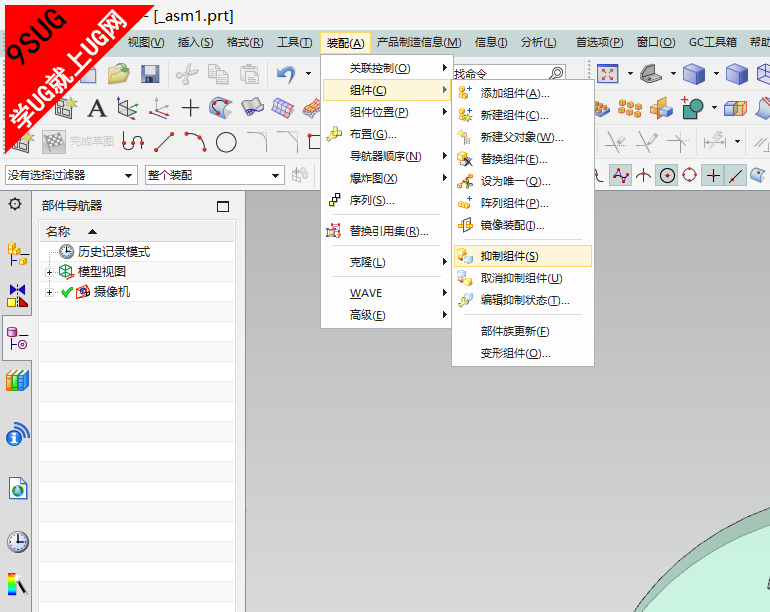Viewport: 770px width, 612px height.
Task: Open the History clock sidebar icon
Action: click(18, 542)
